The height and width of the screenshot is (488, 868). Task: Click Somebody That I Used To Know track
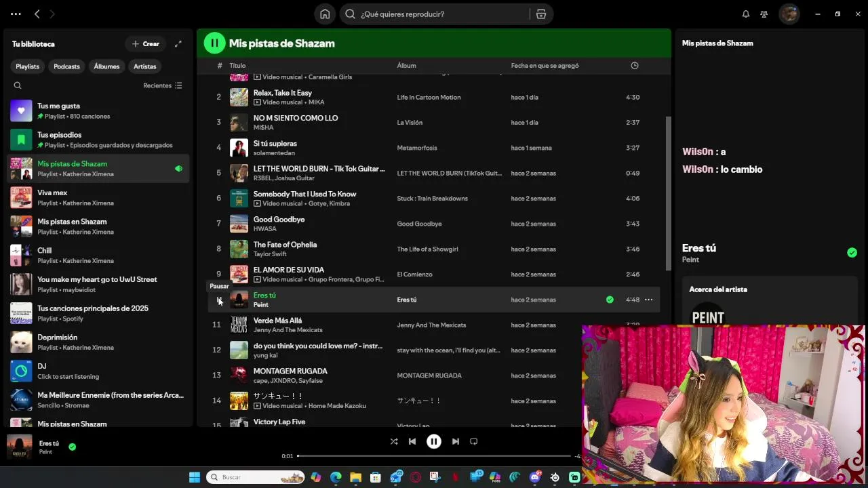(x=304, y=194)
